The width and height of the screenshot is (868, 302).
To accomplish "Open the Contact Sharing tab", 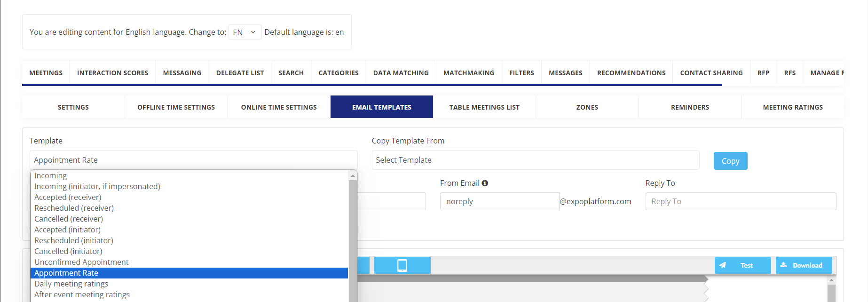I will click(711, 73).
